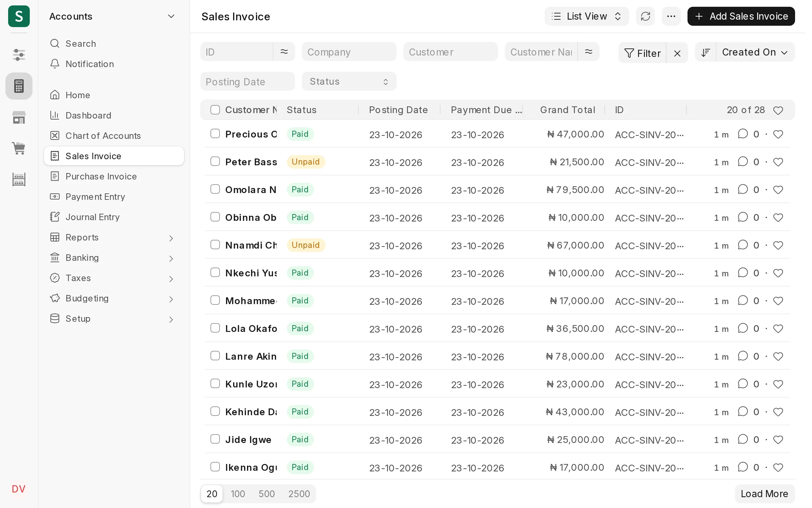Open the Status filter dropdown
Viewport: 812px width, 508px height.
click(349, 82)
